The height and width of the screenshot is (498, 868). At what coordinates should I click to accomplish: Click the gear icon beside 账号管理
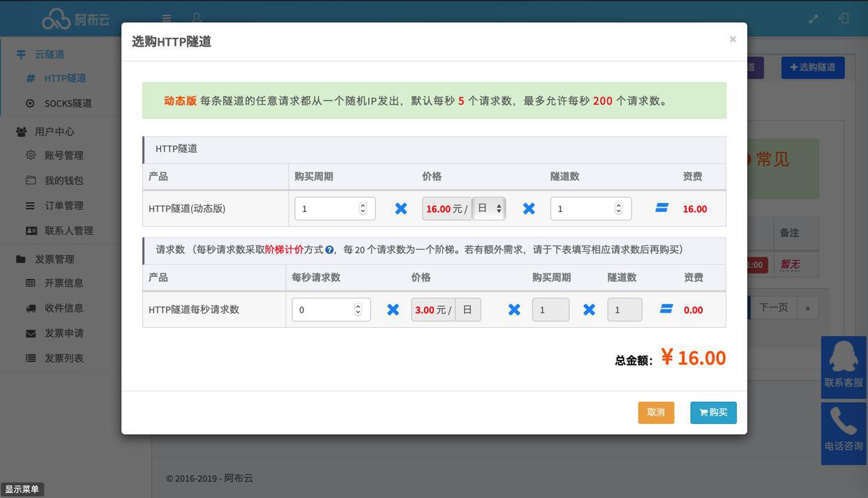click(31, 155)
